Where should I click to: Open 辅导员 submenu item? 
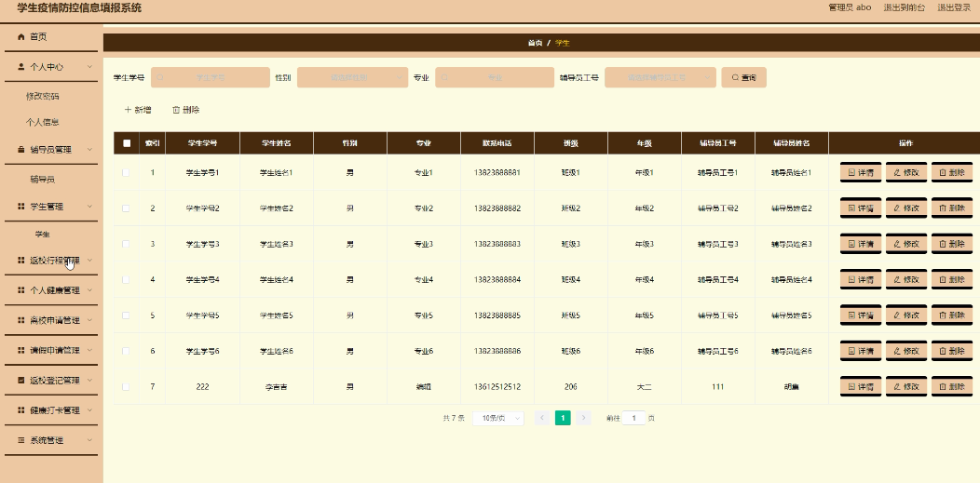tap(43, 180)
